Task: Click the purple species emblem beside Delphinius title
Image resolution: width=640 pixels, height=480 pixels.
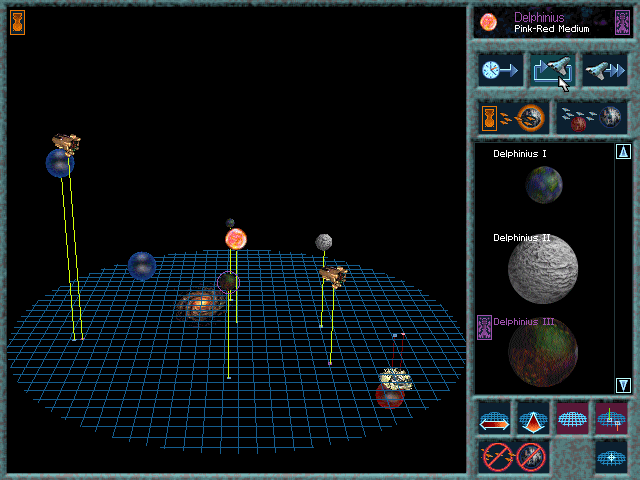Action: coord(622,23)
